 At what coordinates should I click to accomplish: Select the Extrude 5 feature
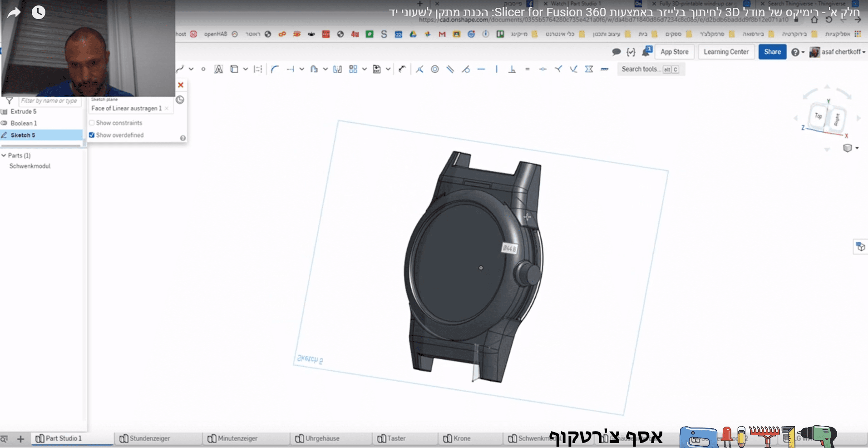tap(24, 111)
